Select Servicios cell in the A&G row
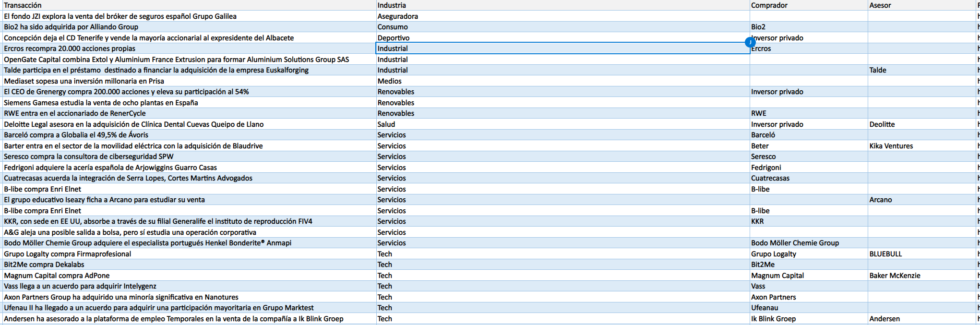 (x=563, y=232)
